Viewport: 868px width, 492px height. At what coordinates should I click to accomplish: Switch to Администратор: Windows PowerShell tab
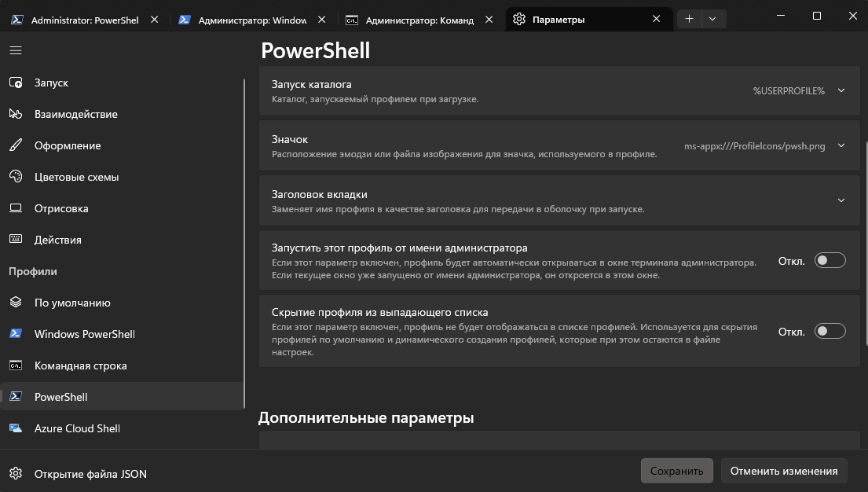coord(252,20)
